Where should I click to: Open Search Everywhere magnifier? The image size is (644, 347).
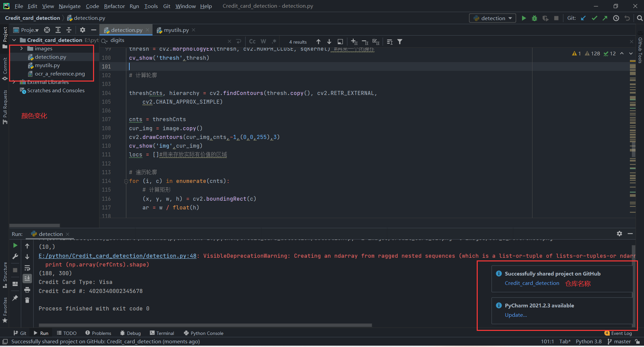click(x=639, y=18)
